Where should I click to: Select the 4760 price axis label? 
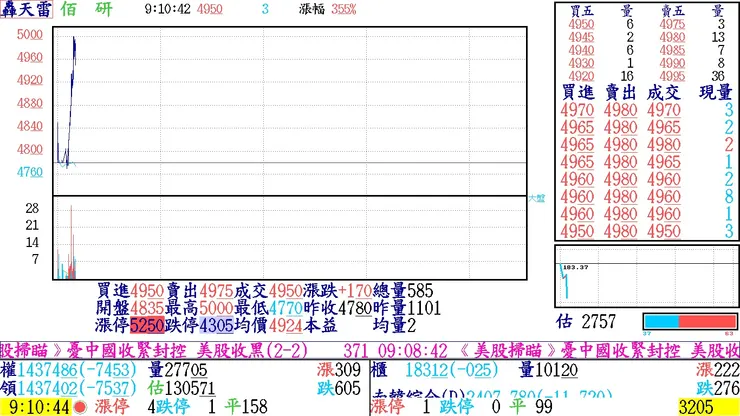(x=30, y=172)
